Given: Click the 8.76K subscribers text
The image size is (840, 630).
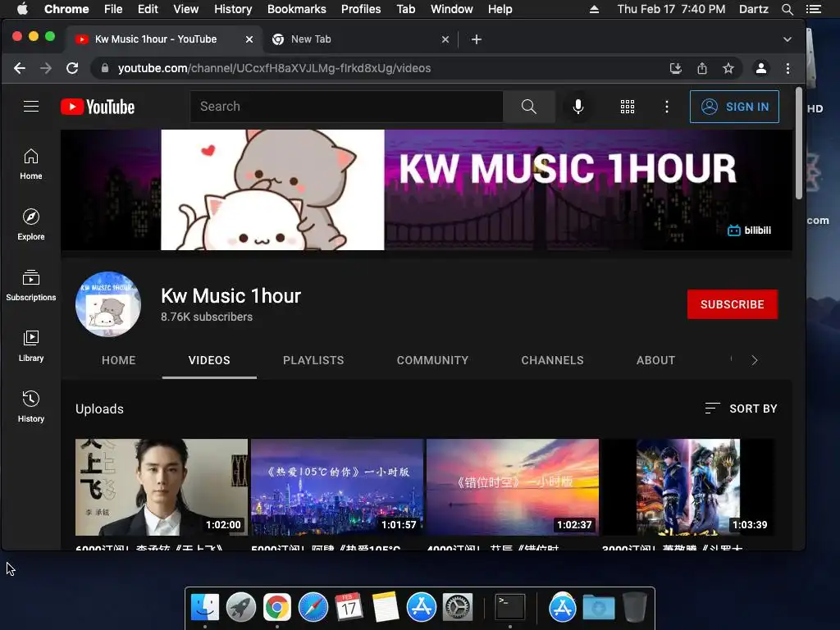Looking at the screenshot, I should (x=207, y=317).
